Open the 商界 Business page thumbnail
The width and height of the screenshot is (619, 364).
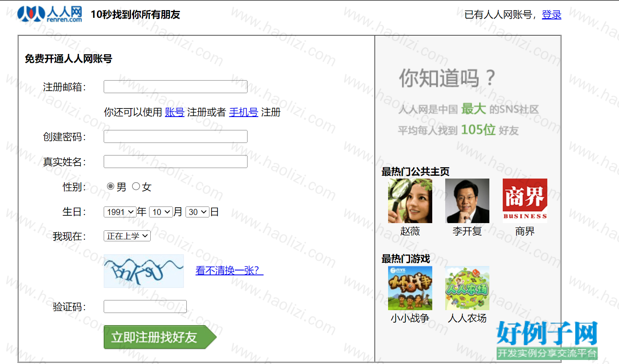(x=525, y=201)
